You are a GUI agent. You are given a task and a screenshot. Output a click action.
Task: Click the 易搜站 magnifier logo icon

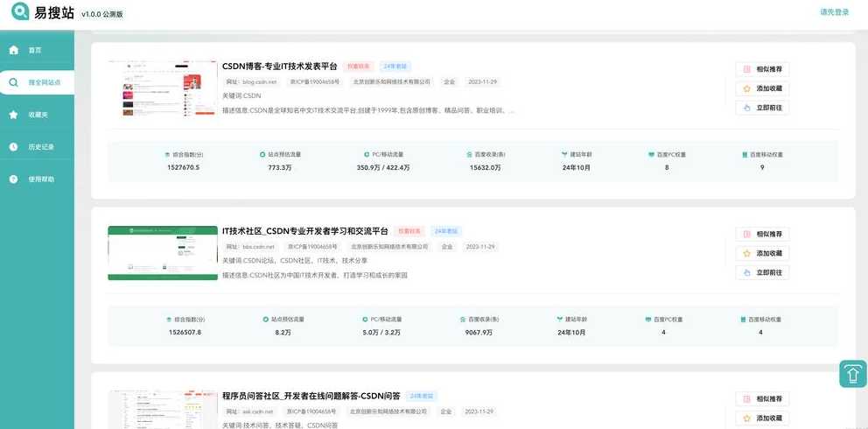click(20, 11)
